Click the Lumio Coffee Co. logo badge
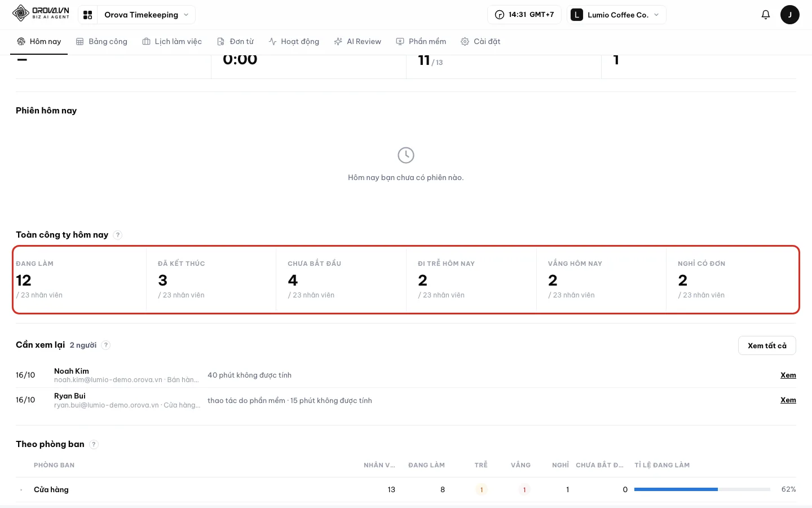 [576, 15]
